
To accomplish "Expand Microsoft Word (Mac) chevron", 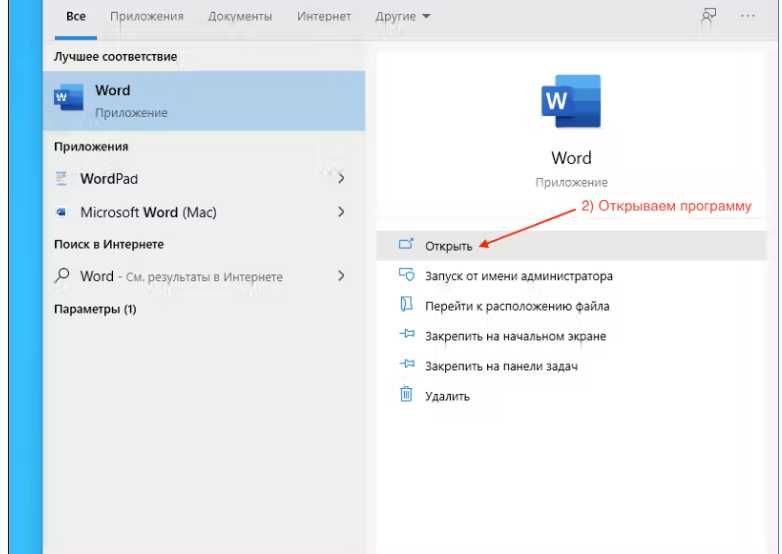I will pos(341,212).
